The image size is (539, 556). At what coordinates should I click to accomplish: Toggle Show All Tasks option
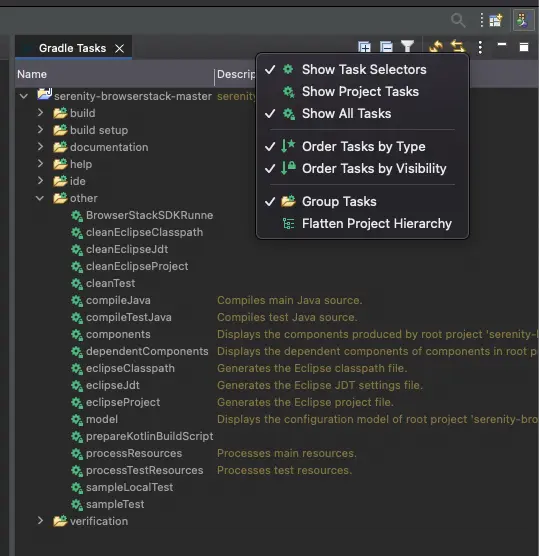coord(362,113)
